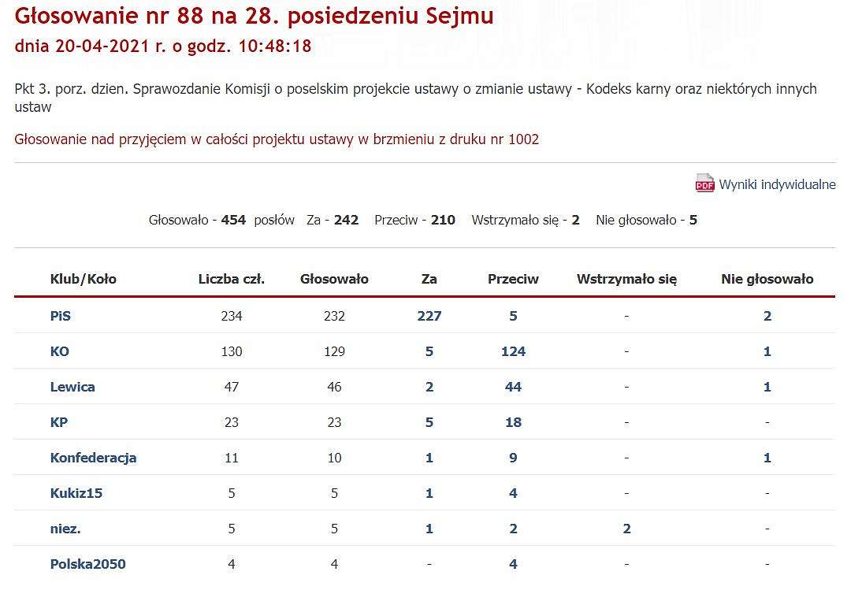Select the KO club name
Image resolution: width=862 pixels, height=616 pixels.
60,351
